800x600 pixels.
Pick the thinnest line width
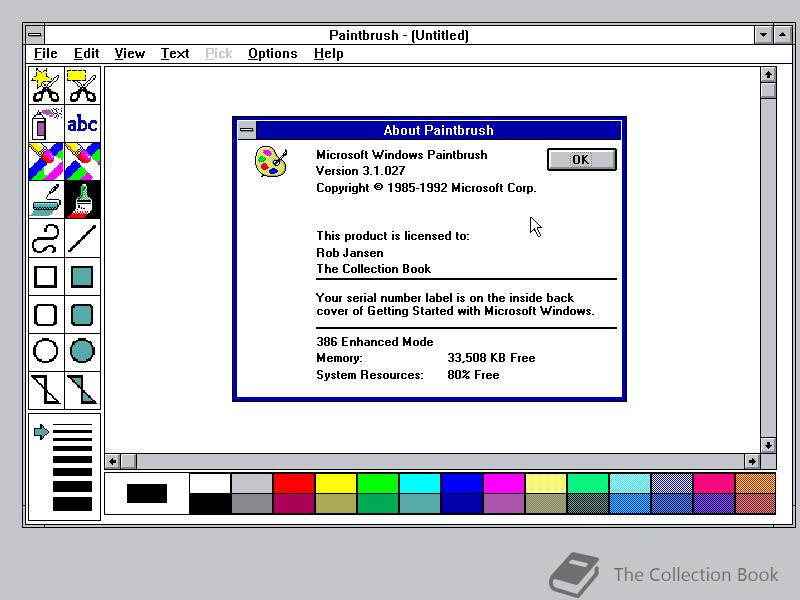tap(72, 425)
